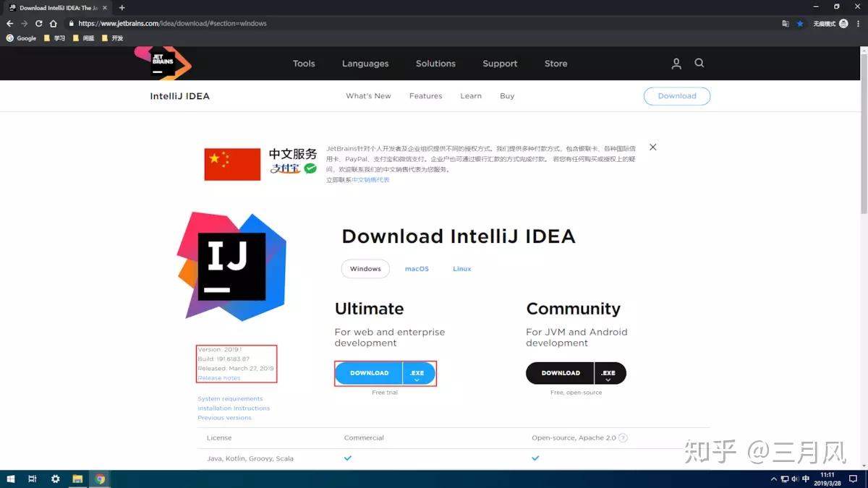Screen dimensions: 868x488
Task: Open the search icon in the navigation bar
Action: tap(699, 64)
